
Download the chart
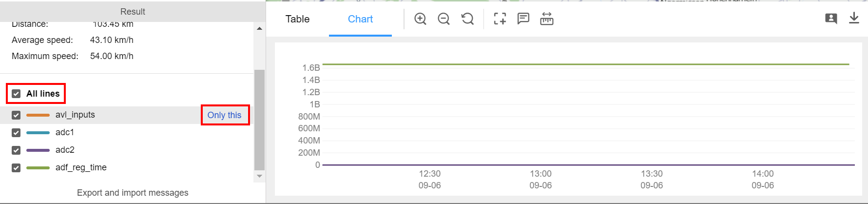pos(854,19)
